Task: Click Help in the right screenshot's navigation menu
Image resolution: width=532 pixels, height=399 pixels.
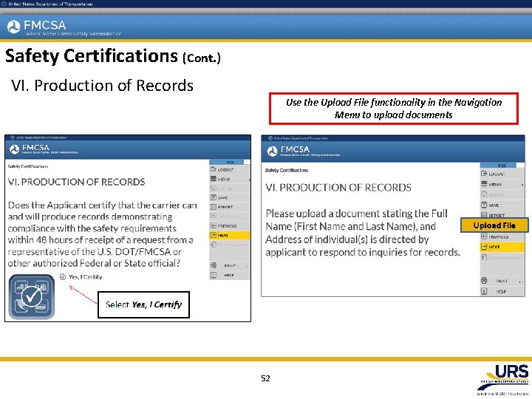Action: click(x=502, y=291)
